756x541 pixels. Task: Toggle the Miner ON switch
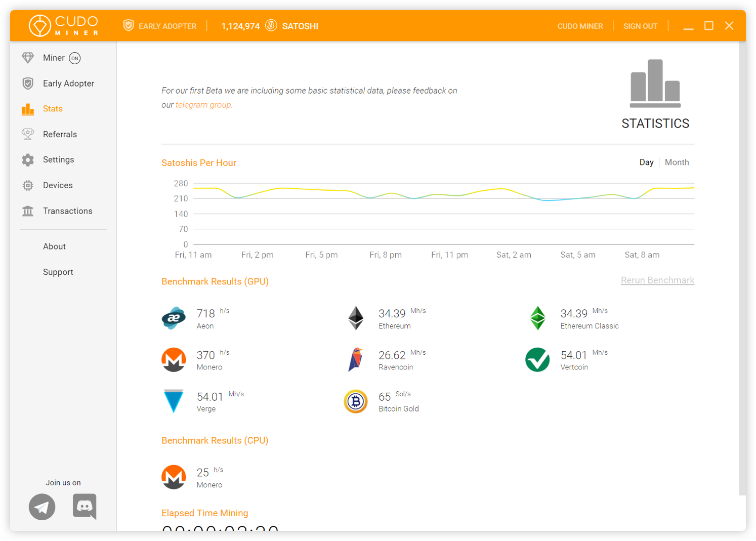[x=74, y=58]
